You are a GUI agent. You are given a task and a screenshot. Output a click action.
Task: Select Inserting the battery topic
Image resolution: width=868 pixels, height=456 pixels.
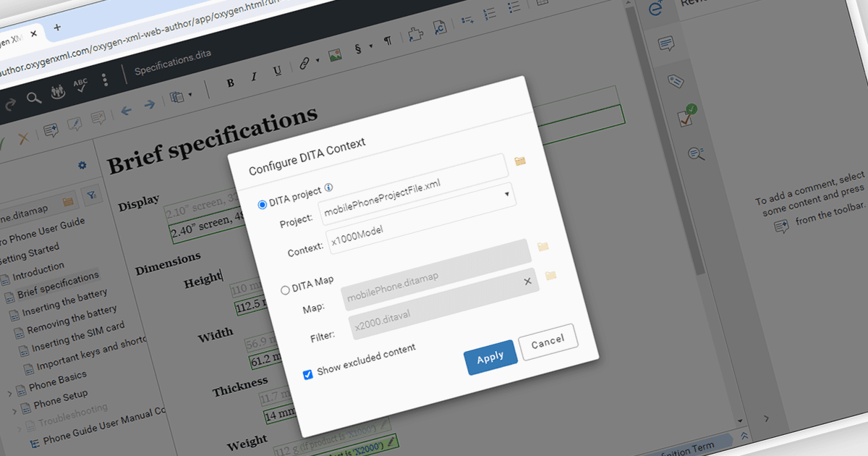[64, 301]
